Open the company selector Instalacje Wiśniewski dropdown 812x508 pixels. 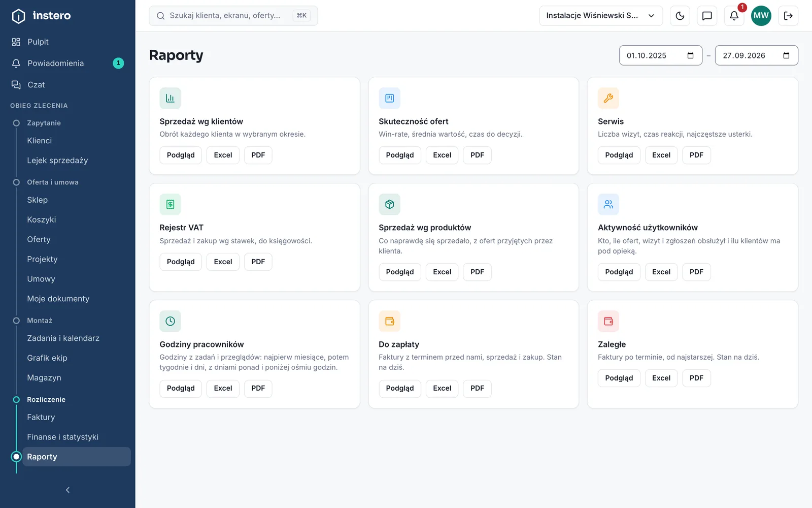point(601,16)
